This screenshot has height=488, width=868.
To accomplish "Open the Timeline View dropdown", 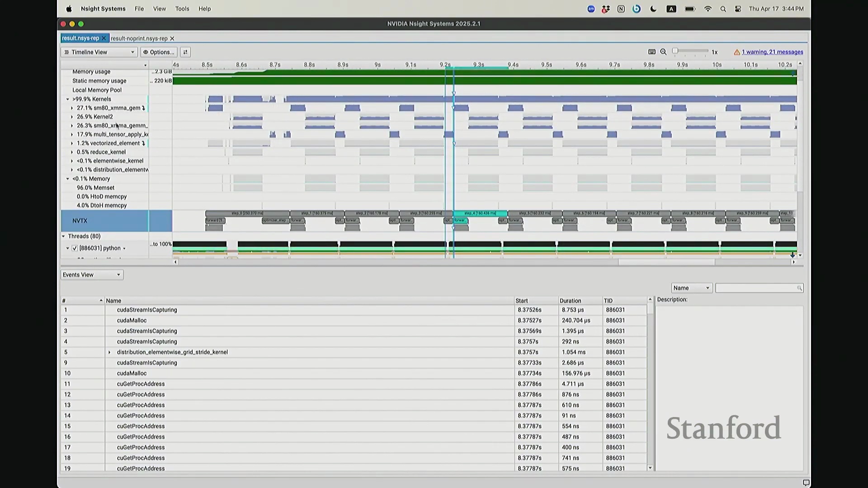I will click(x=99, y=52).
